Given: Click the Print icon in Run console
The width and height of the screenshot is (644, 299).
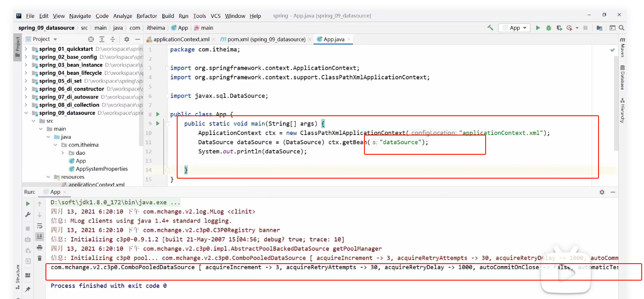Looking at the screenshot, I should point(40,248).
